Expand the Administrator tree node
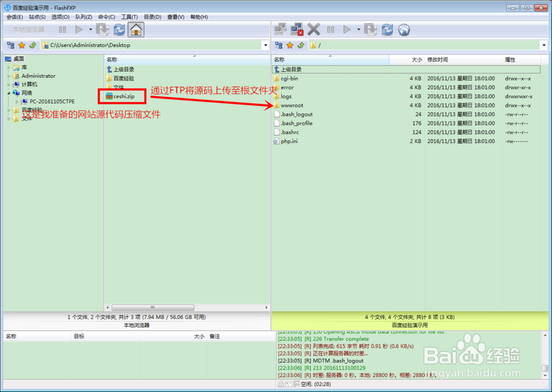This screenshot has width=552, height=392. [x=9, y=76]
